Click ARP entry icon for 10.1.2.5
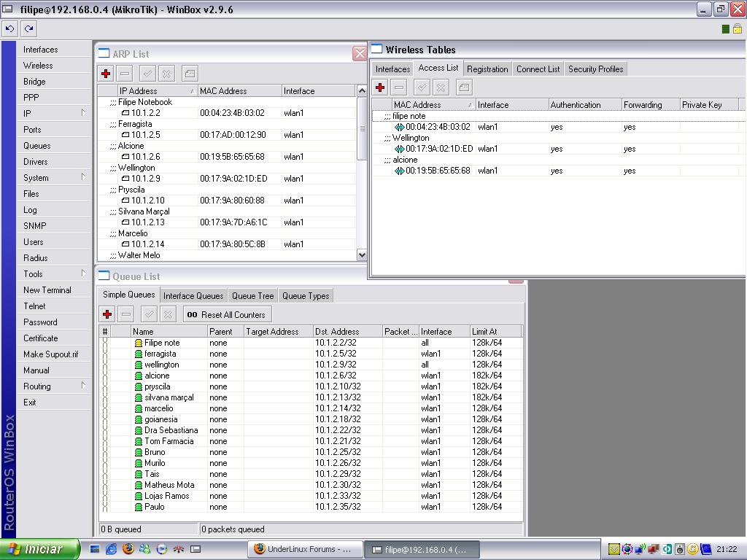 [x=125, y=135]
